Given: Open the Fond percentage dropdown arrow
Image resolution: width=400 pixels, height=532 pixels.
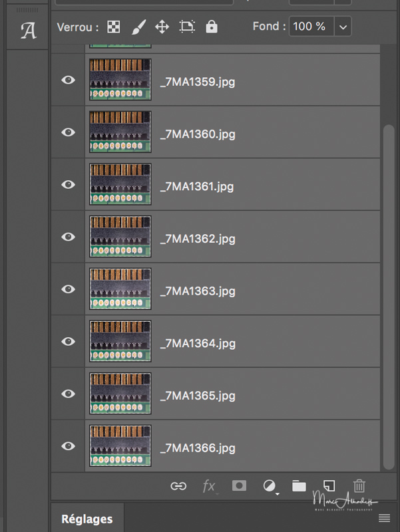Looking at the screenshot, I should (343, 27).
